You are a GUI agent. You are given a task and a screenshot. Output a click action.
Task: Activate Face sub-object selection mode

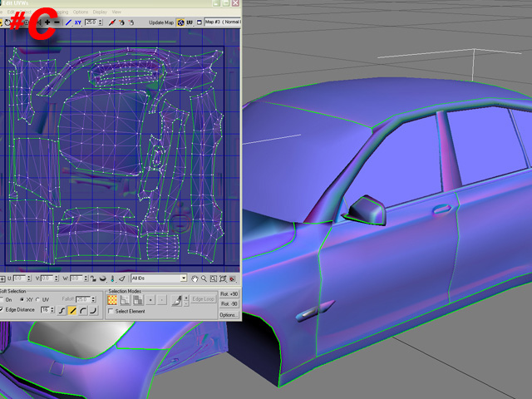click(x=138, y=299)
